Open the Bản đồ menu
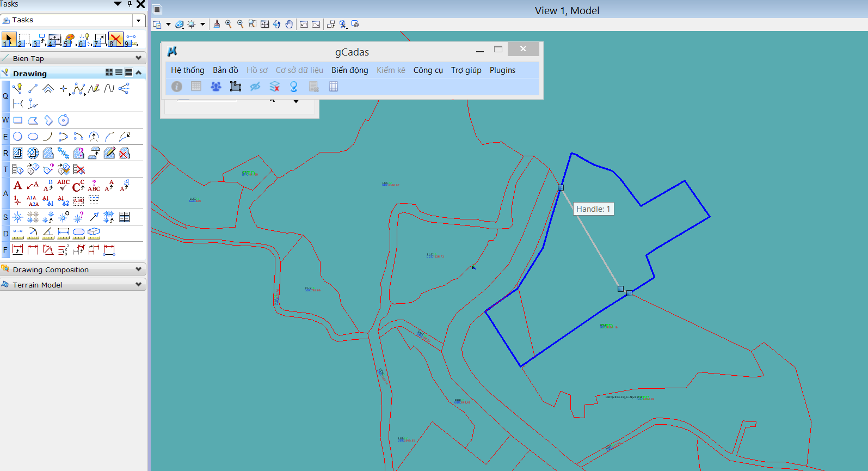 coord(225,70)
